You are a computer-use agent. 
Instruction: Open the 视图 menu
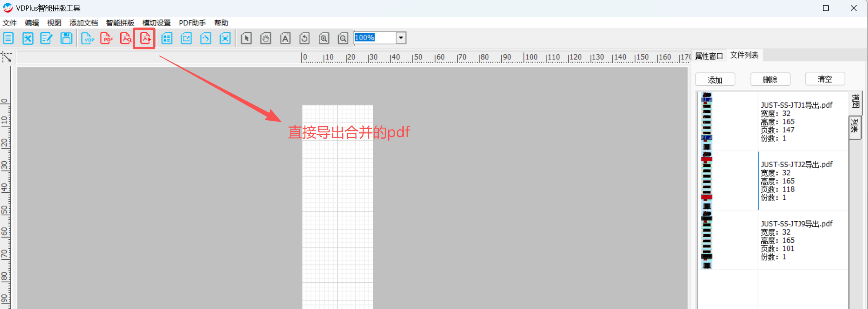tap(54, 23)
